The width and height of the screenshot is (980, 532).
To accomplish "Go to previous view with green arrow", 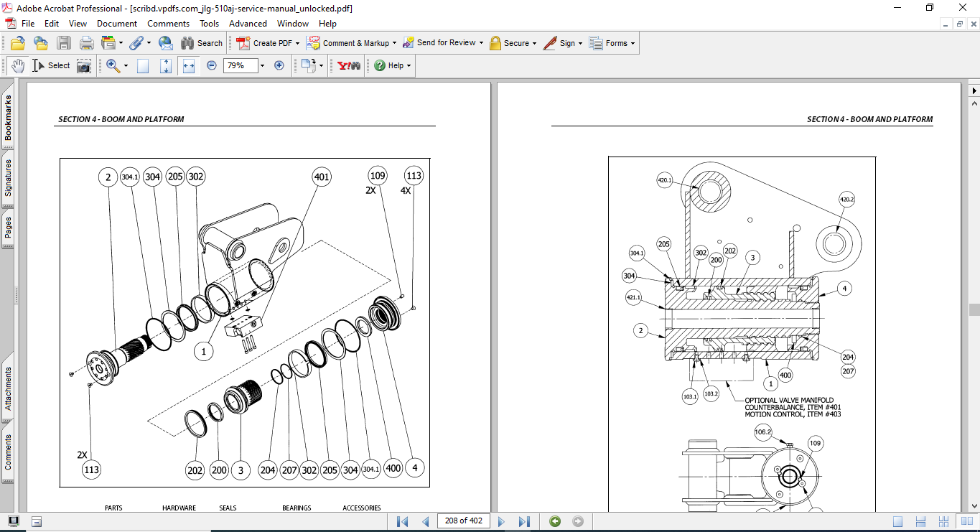I will click(x=555, y=521).
